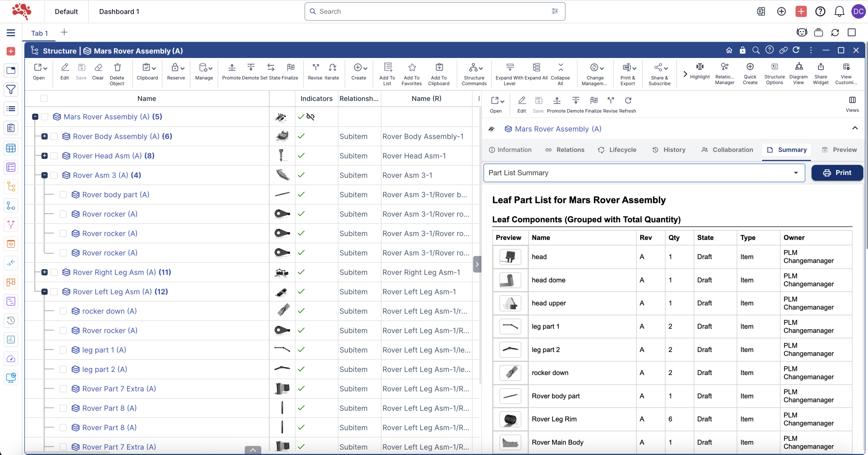
Task: Toggle the select-all checkbox in the Name header
Action: point(44,98)
